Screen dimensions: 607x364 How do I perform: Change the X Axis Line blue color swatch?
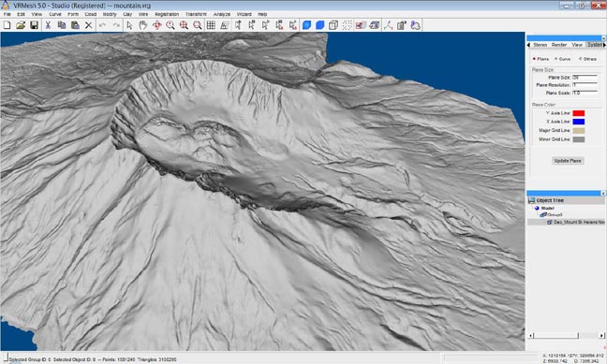578,122
